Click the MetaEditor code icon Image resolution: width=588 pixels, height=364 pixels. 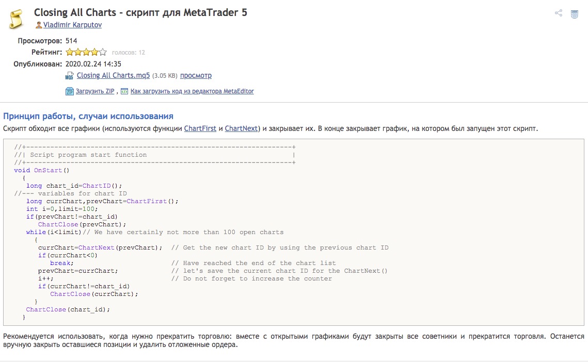coord(124,91)
